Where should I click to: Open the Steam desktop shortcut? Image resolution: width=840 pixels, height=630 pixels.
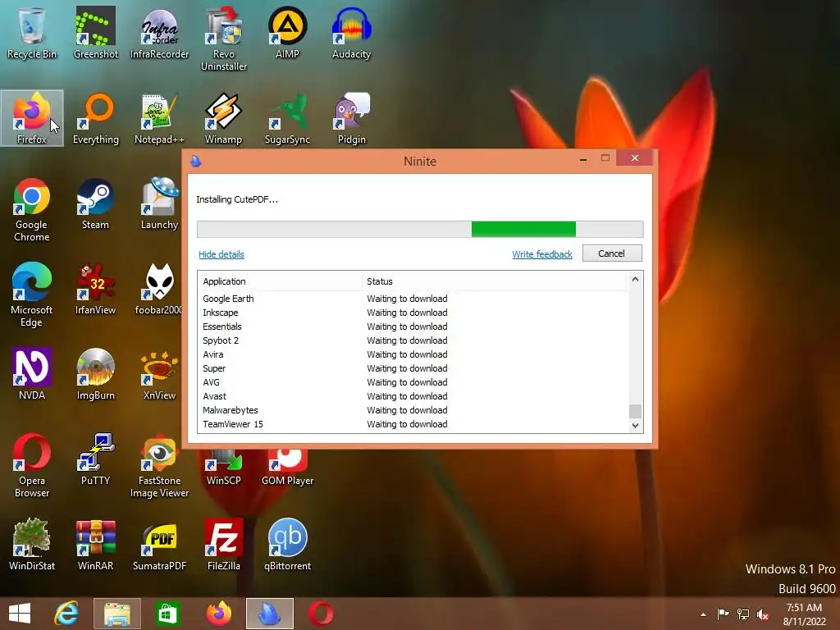[x=96, y=203]
